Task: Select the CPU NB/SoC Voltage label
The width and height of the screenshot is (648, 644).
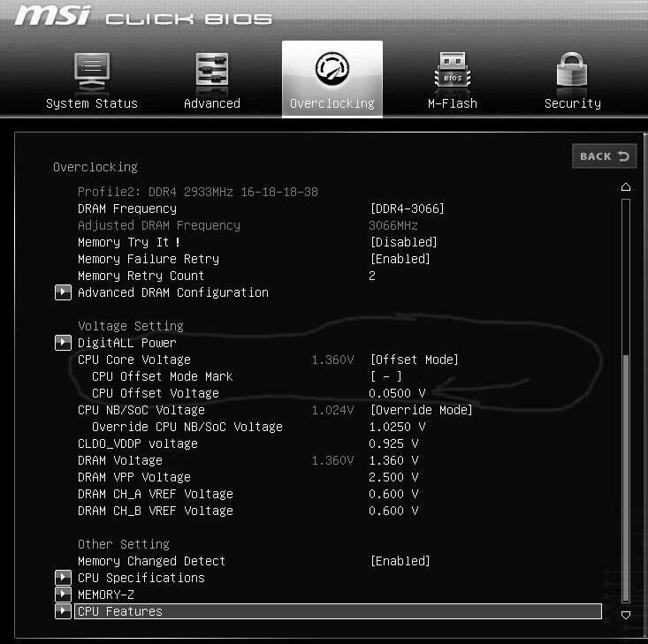Action: [x=141, y=410]
